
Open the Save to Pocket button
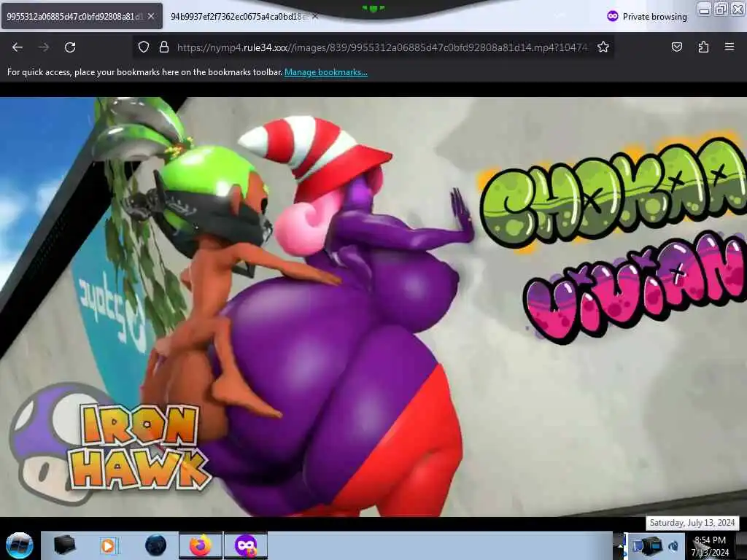pos(676,47)
